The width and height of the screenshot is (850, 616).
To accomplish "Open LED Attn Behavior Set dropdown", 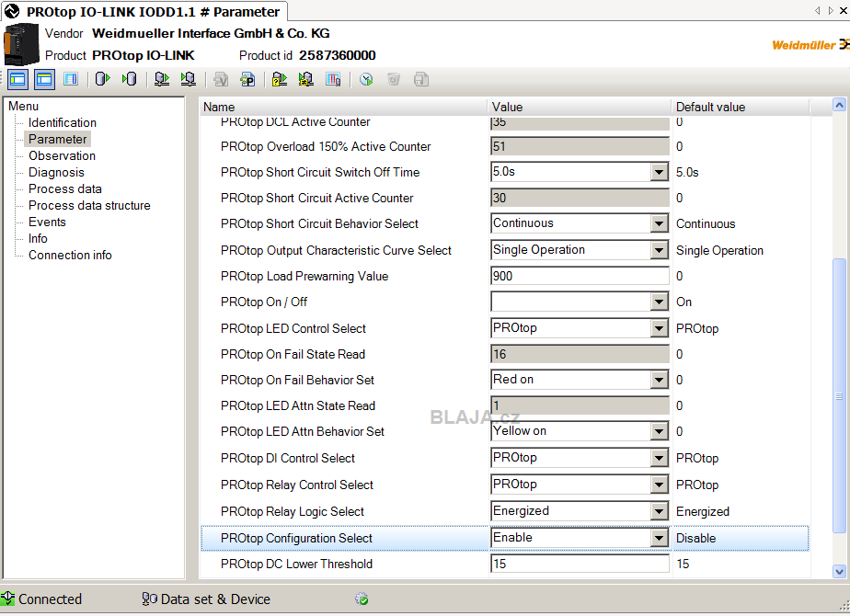I will point(659,431).
